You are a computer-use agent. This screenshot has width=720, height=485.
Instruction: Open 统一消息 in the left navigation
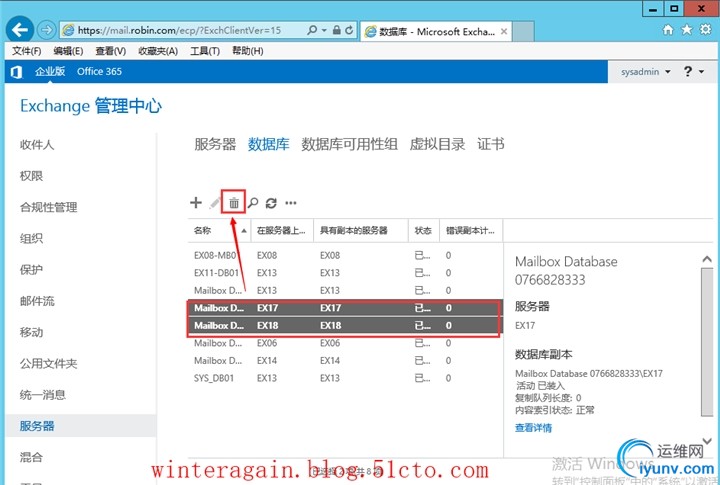click(x=43, y=395)
